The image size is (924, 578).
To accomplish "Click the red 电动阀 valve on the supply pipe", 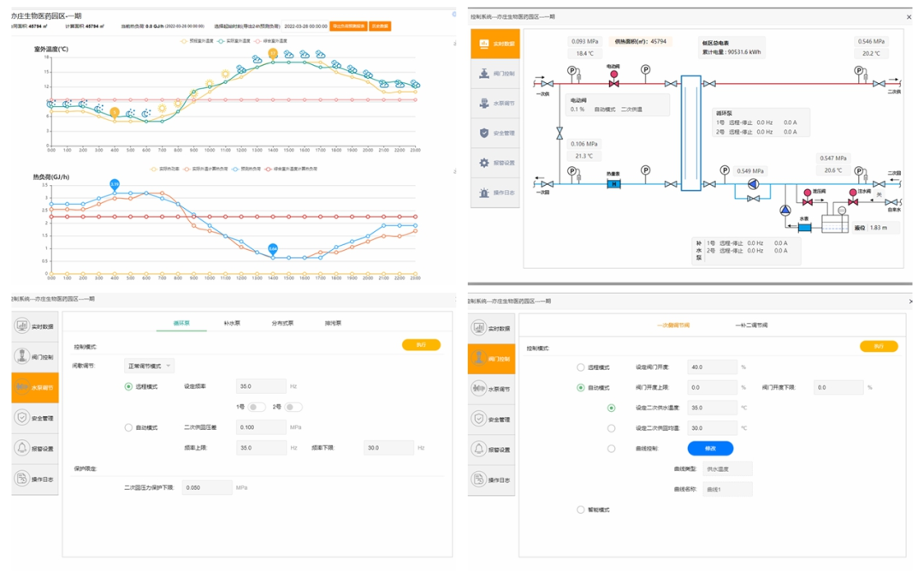I will point(614,80).
